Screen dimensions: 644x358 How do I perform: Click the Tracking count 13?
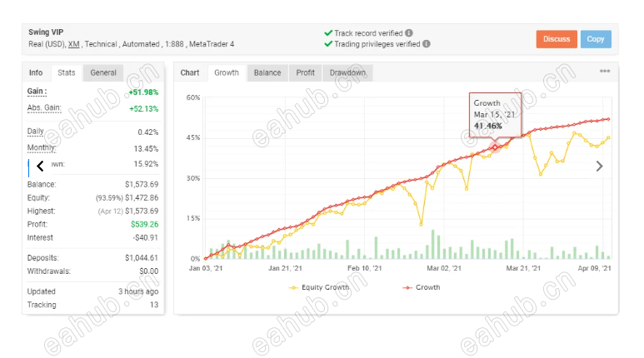[154, 305]
